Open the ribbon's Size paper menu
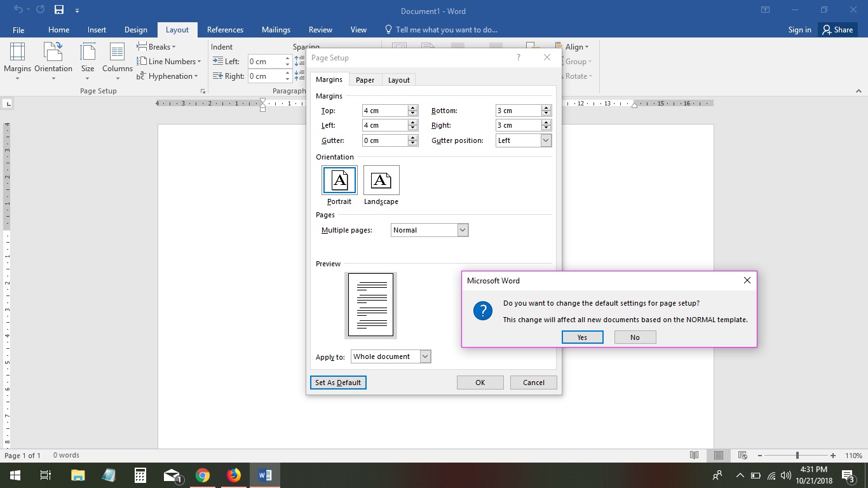868x488 pixels. coord(88,61)
